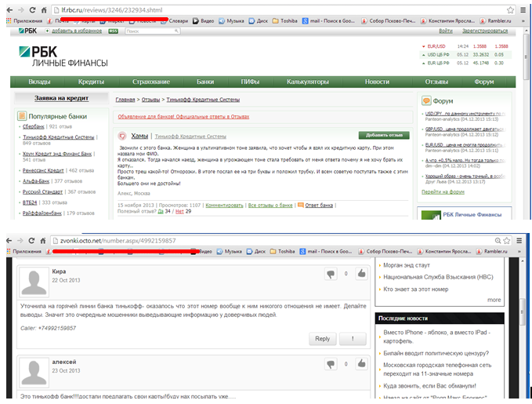The width and height of the screenshot is (532, 404).
Task: Click the РБК site search field
Action: click(153, 31)
